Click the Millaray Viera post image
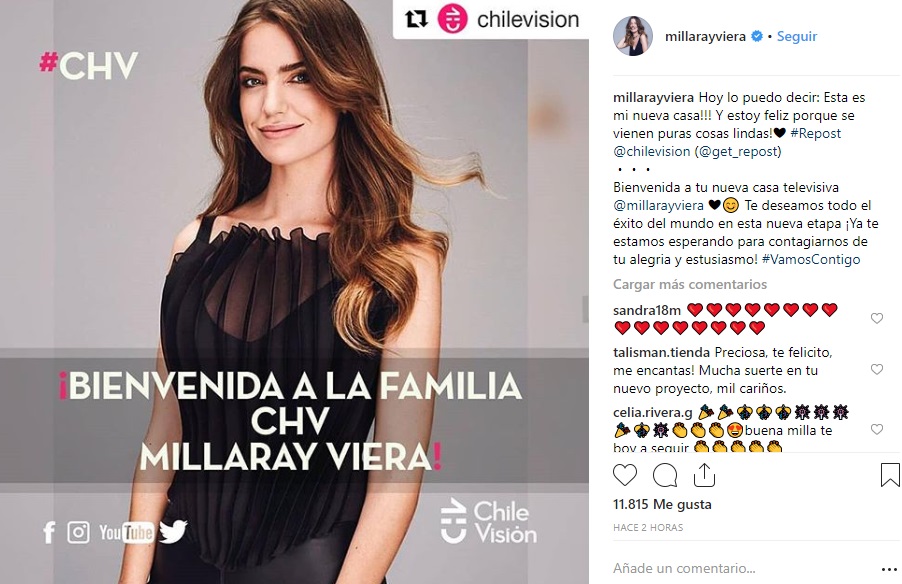Image resolution: width=902 pixels, height=584 pixels. coord(294,292)
